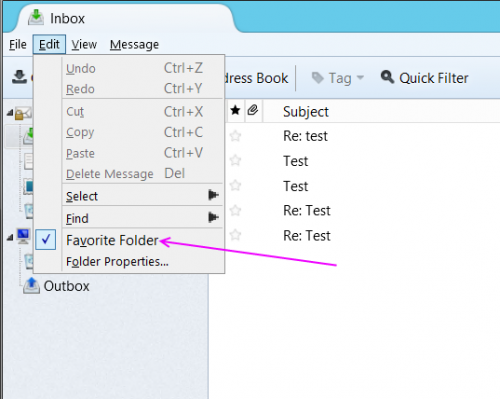500x399 pixels.
Task: Open the Address Book button
Action: tap(253, 78)
